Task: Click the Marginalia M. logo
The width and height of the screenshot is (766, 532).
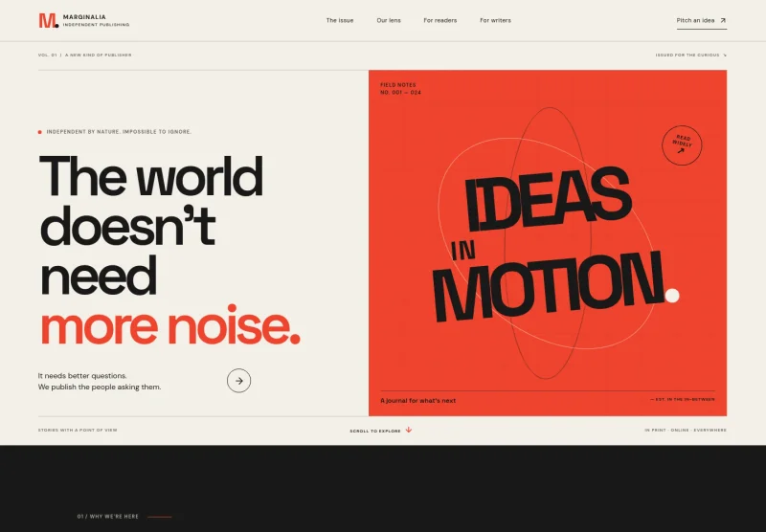Action: point(49,20)
